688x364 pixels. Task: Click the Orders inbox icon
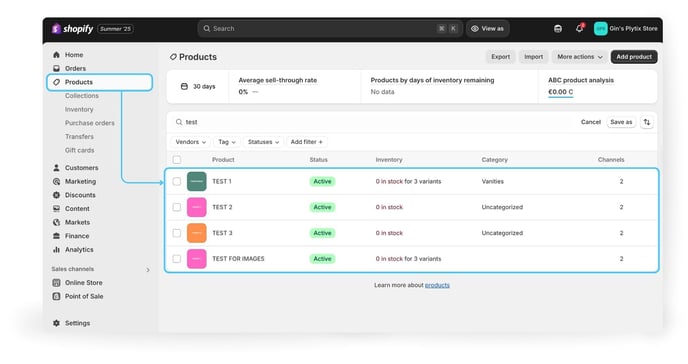pyautogui.click(x=56, y=68)
